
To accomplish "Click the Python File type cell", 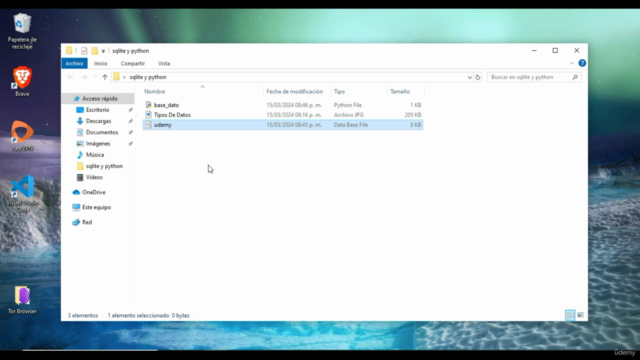I will [x=348, y=105].
